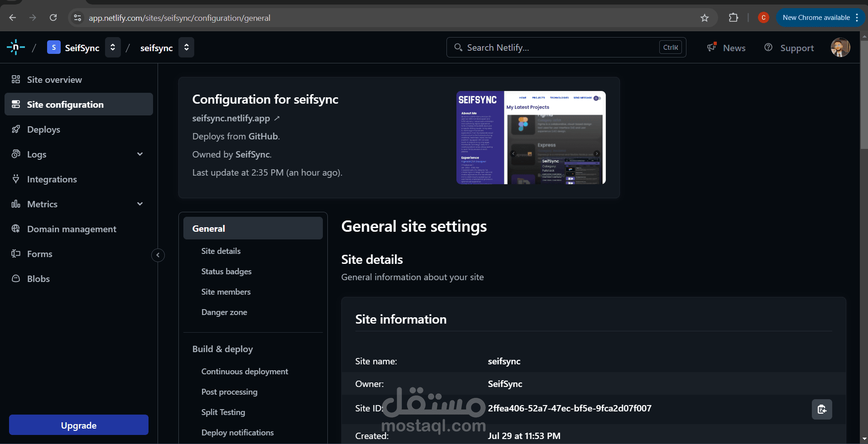Click the News megaphone icon
This screenshot has height=444, width=868.
click(712, 47)
